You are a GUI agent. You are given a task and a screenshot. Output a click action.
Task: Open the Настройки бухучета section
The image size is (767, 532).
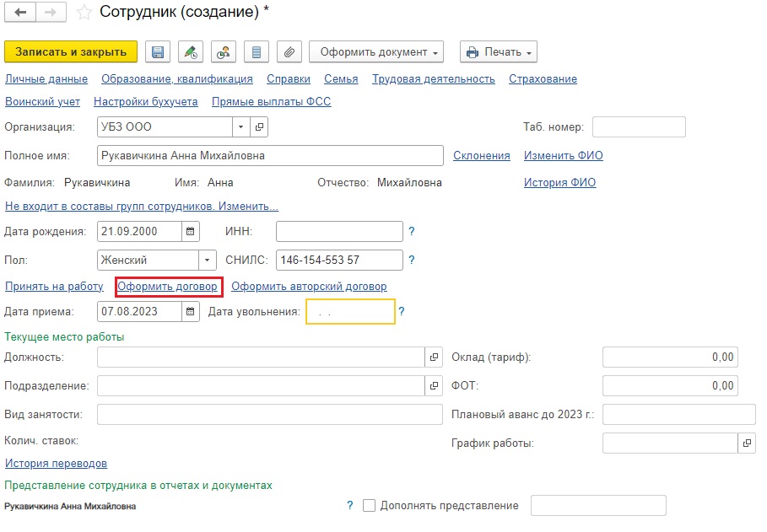tap(146, 102)
